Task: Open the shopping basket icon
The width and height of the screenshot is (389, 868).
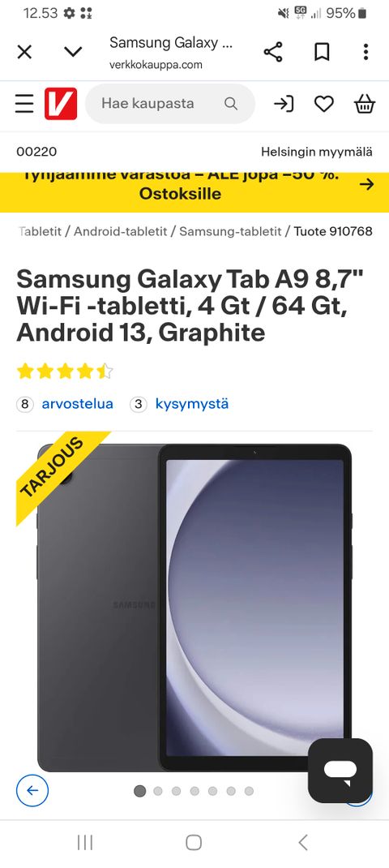Action: pyautogui.click(x=365, y=104)
